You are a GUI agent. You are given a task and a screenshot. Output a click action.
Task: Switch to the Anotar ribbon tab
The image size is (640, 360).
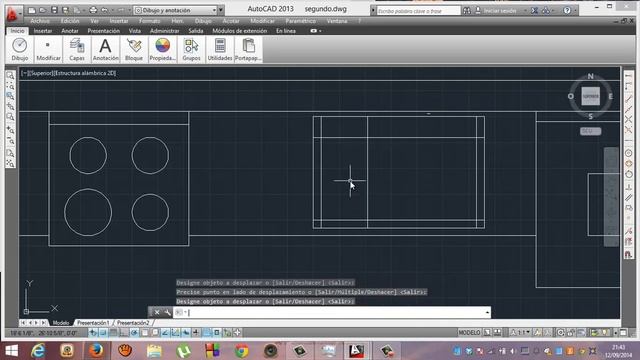(x=70, y=31)
